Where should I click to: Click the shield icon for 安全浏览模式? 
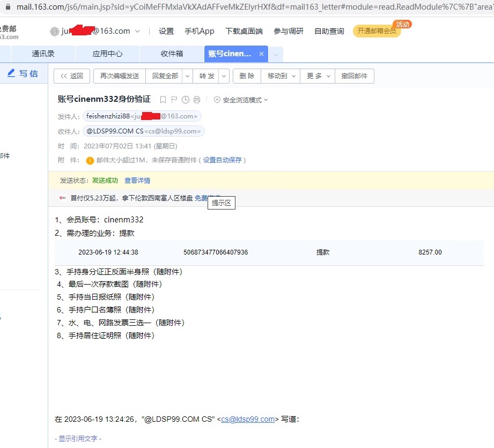point(217,100)
